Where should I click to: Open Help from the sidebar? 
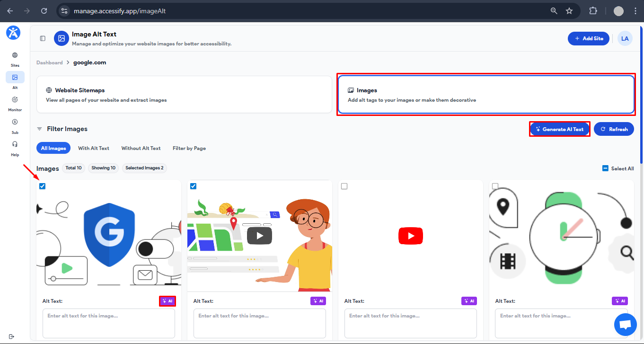click(15, 148)
